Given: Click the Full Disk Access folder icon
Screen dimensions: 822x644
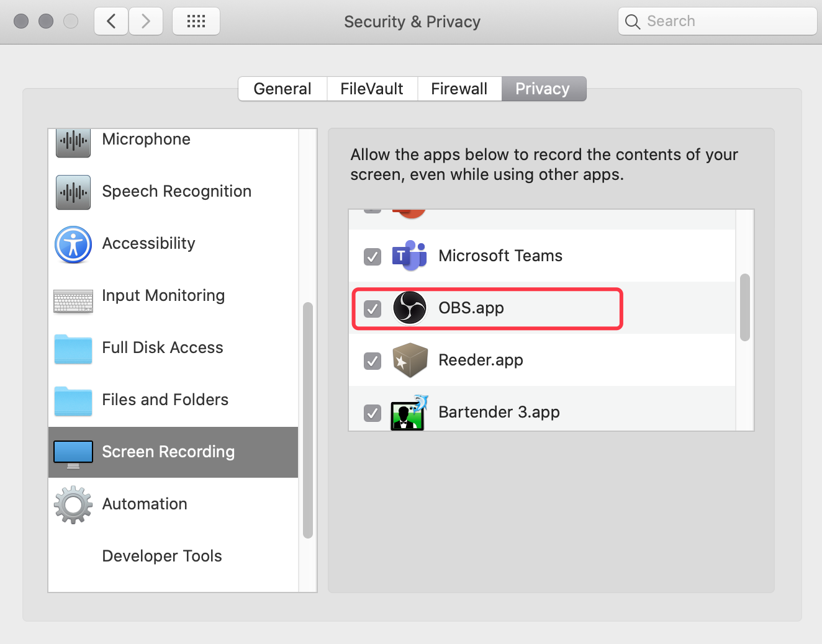Looking at the screenshot, I should (73, 349).
